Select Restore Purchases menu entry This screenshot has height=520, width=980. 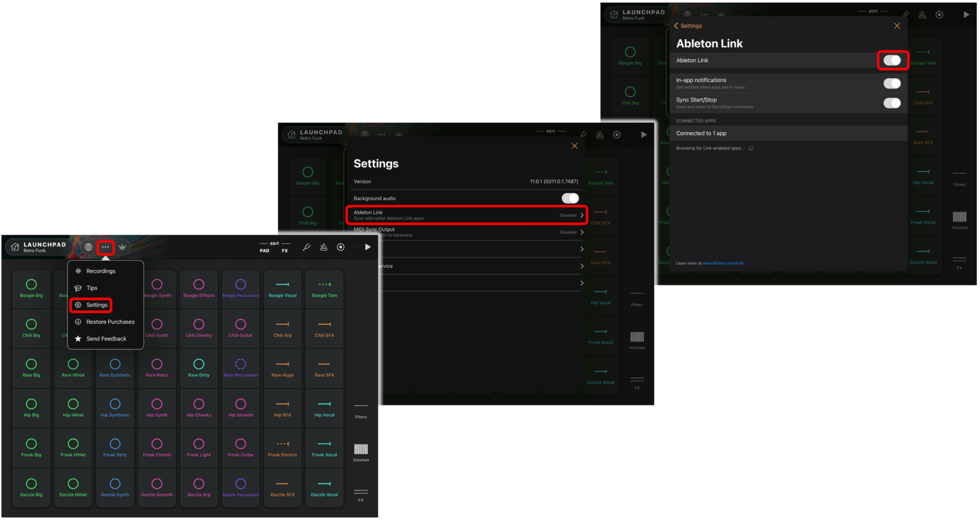105,322
